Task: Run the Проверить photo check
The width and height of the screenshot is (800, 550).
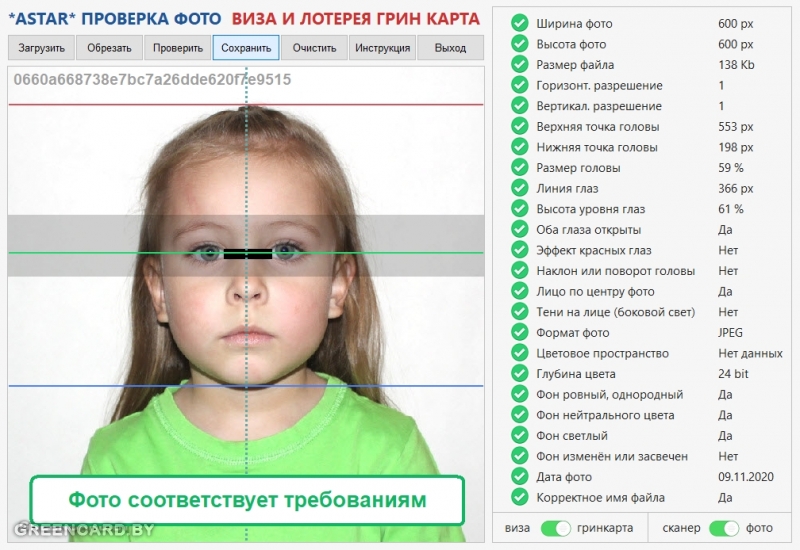Action: (x=178, y=48)
